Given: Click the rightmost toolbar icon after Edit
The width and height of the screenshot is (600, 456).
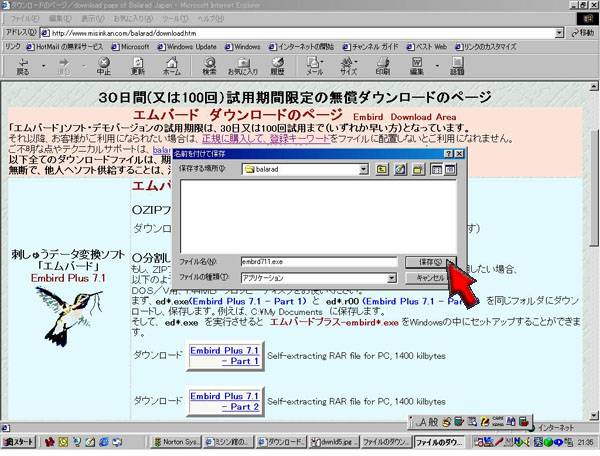Looking at the screenshot, I should pyautogui.click(x=457, y=66).
